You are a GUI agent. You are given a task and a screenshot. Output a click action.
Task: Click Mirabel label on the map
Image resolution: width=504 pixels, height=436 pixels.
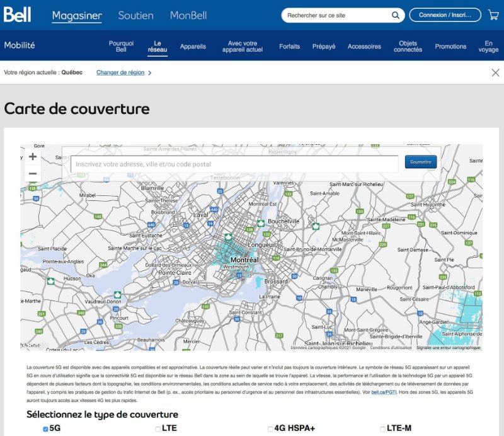88,195
